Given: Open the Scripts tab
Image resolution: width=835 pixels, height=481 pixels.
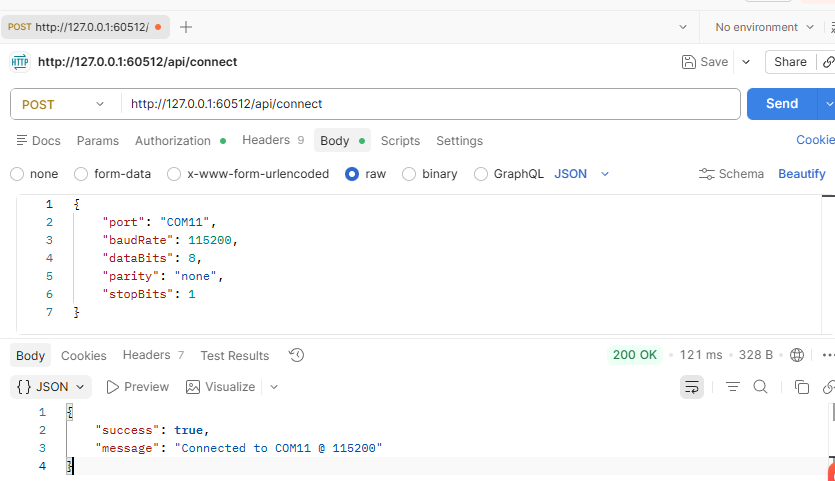Looking at the screenshot, I should tap(400, 141).
